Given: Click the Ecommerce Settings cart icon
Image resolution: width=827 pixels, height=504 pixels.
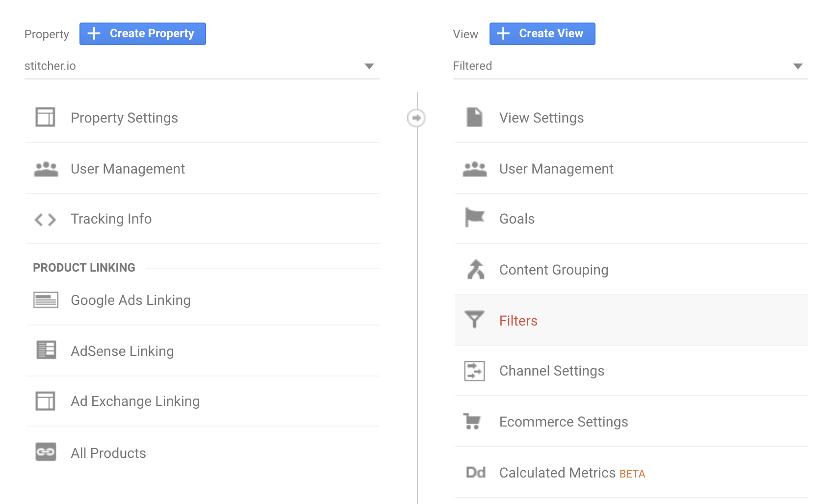Looking at the screenshot, I should coord(472,421).
